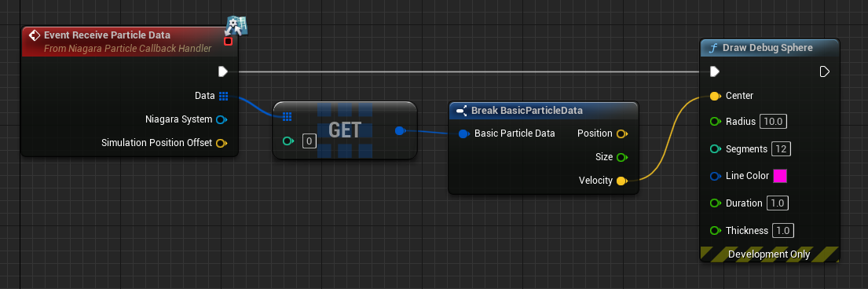The height and width of the screenshot is (289, 868).
Task: Edit the GET node index value 0
Action: [309, 141]
